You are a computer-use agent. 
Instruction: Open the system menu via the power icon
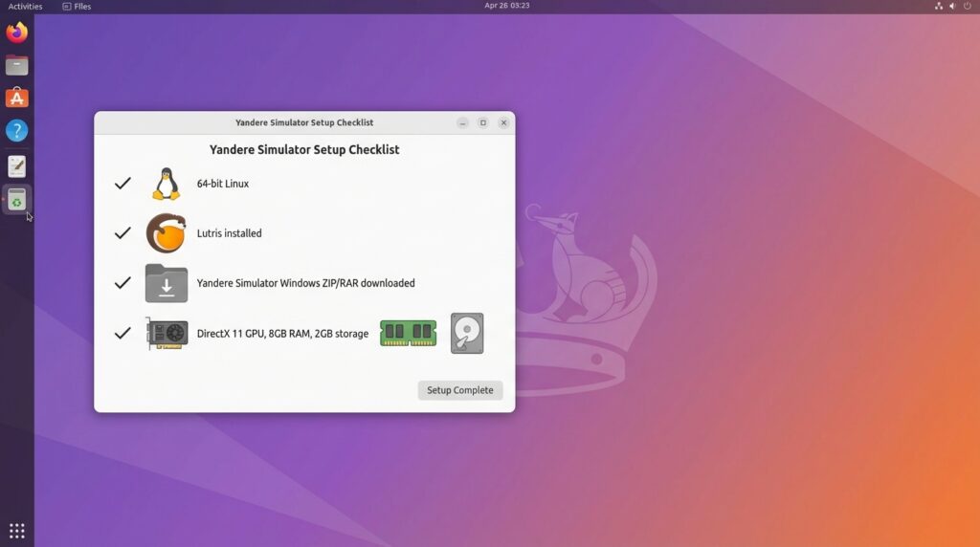coord(967,6)
